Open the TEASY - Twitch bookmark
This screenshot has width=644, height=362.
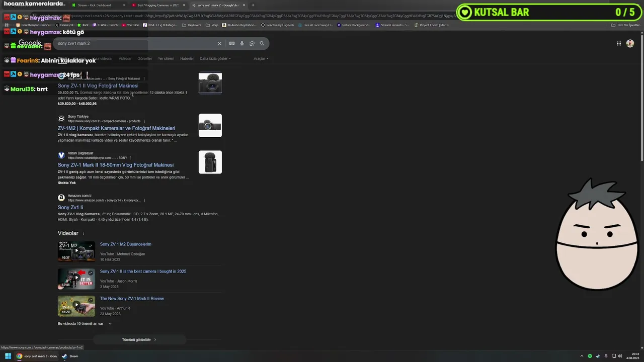click(105, 25)
